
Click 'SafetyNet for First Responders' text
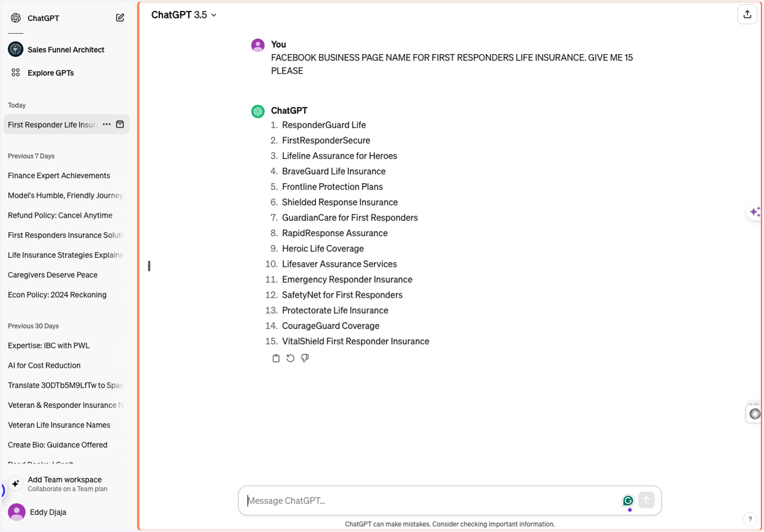coord(342,295)
